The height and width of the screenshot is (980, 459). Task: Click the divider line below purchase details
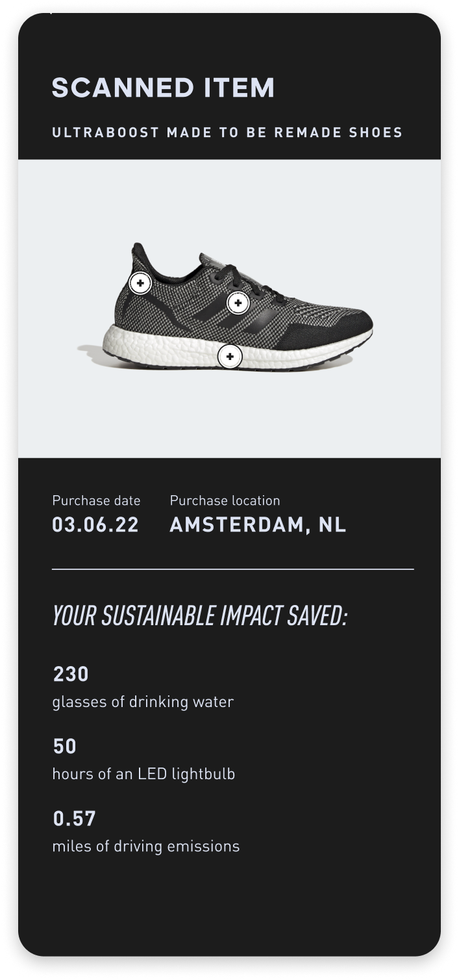[x=232, y=569]
